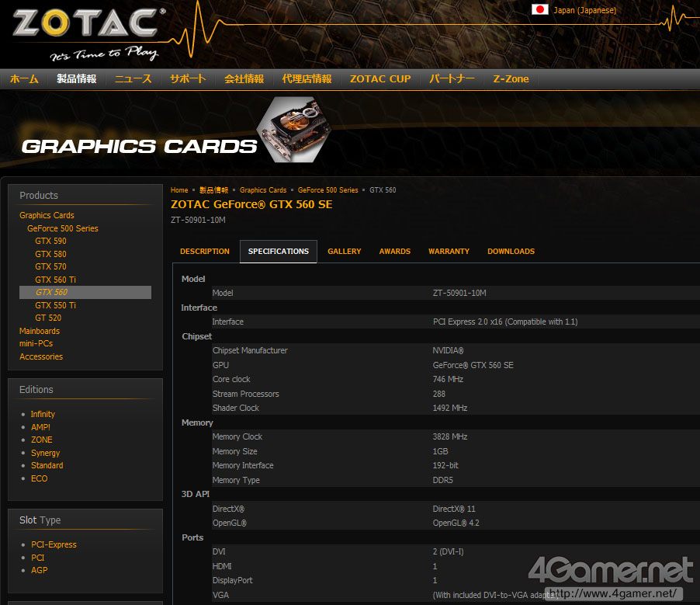Click the PCI Express 2.0 x16 interface value

505,322
